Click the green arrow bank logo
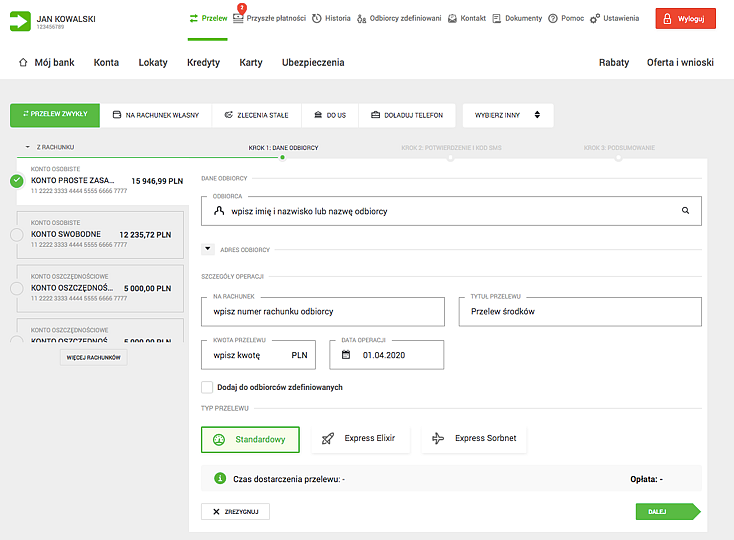The image size is (734, 540). click(20, 21)
